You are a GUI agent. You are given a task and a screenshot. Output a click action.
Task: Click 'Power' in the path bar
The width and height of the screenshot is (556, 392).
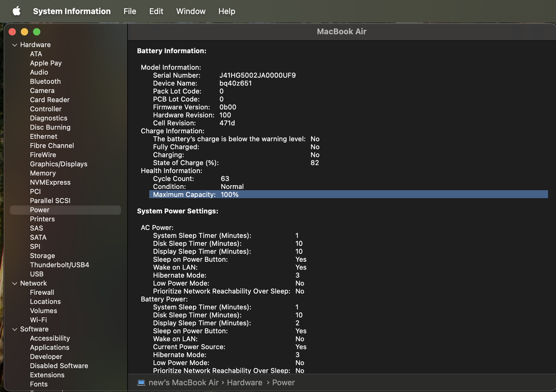coord(283,382)
